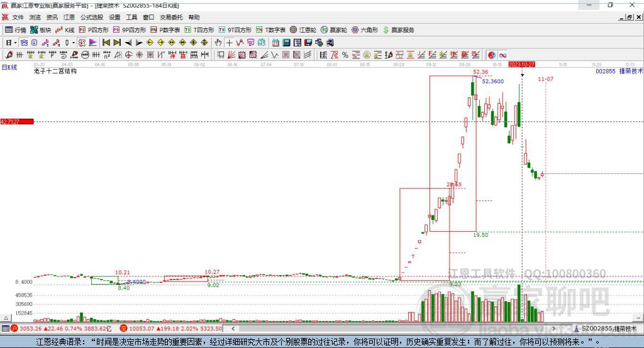This screenshot has width=644, height=348.
Task: Select the Gann fan lines tool
Action: [231, 55]
